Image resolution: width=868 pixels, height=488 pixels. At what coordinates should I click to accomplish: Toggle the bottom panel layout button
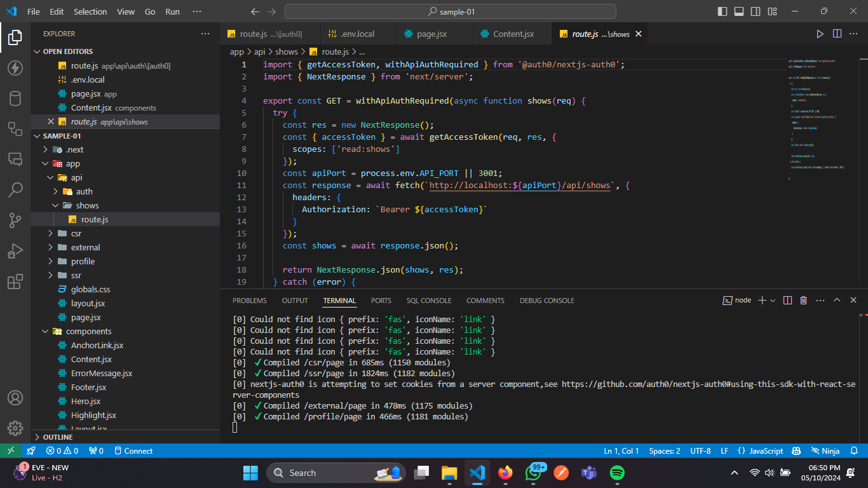(739, 11)
